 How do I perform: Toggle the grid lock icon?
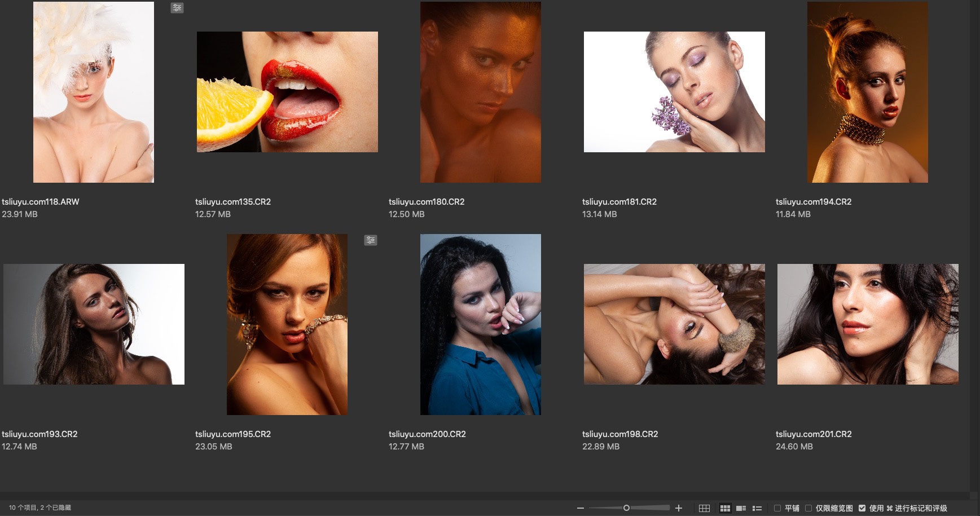tap(704, 508)
